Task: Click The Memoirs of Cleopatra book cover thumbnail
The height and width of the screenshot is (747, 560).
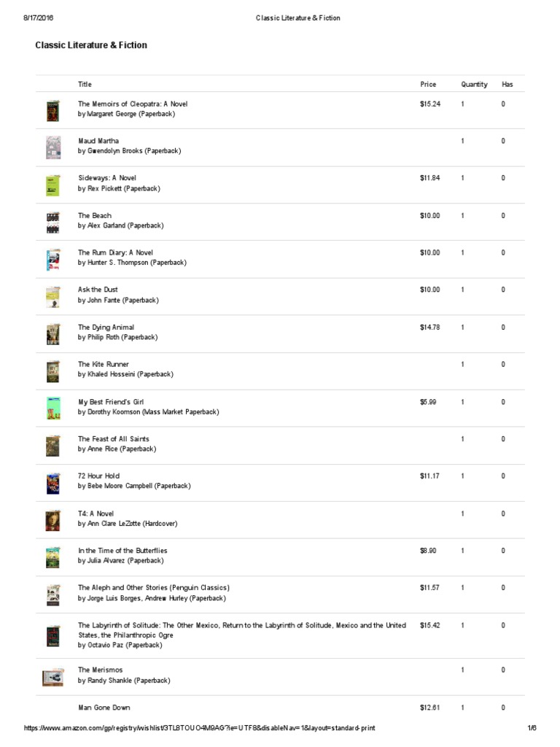Action: click(52, 111)
